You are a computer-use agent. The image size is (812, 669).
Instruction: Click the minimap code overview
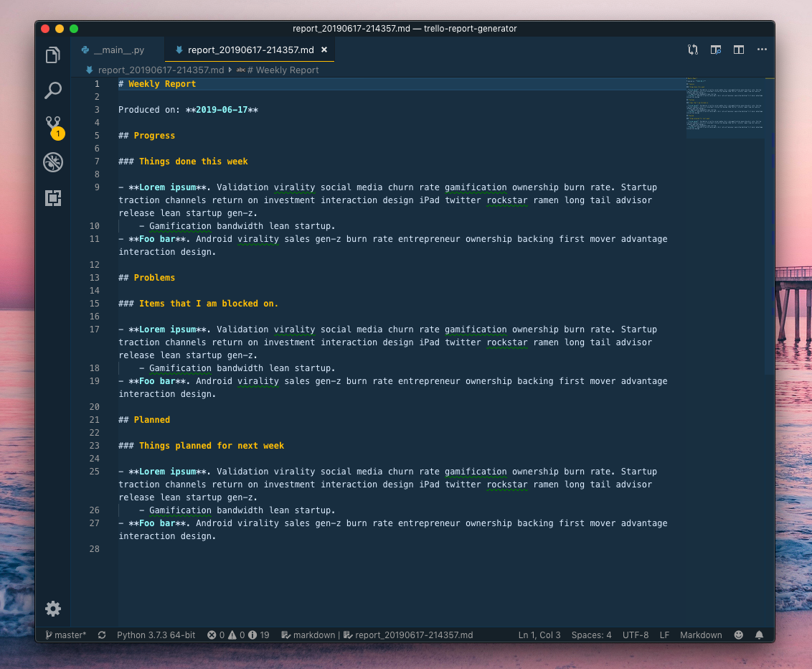tap(725, 108)
